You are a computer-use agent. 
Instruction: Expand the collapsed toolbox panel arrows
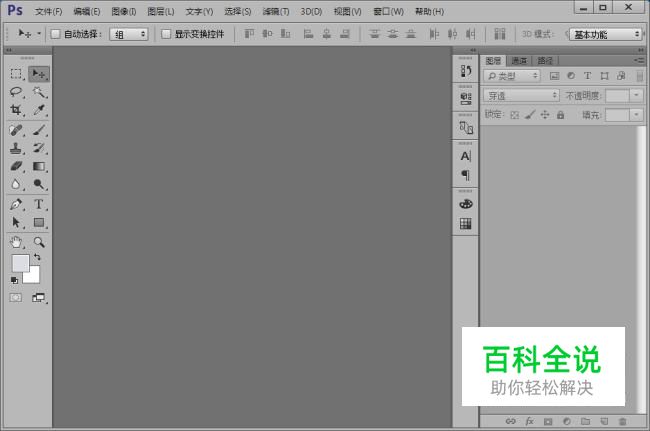(x=8, y=50)
